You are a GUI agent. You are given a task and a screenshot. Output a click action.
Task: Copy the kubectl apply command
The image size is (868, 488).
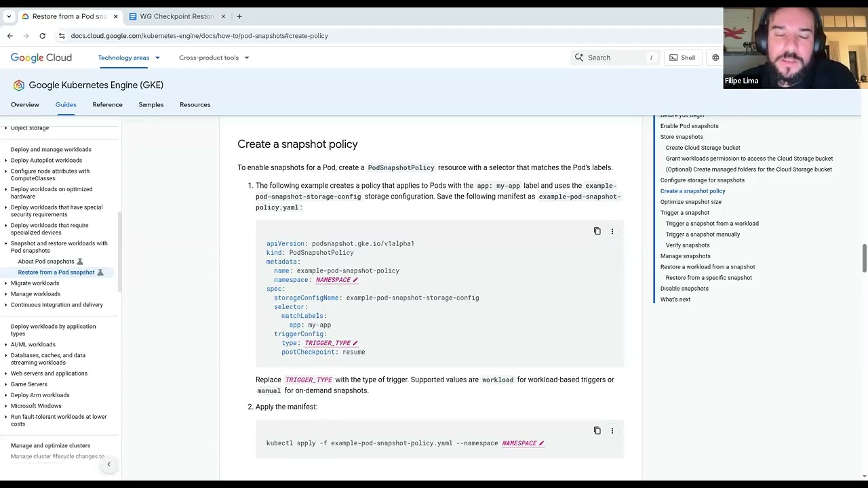click(x=597, y=430)
